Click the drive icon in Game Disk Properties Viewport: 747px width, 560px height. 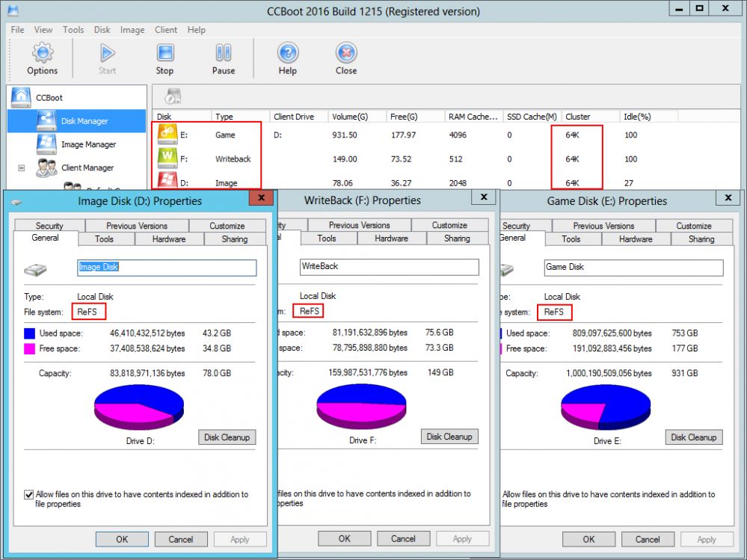[x=506, y=270]
